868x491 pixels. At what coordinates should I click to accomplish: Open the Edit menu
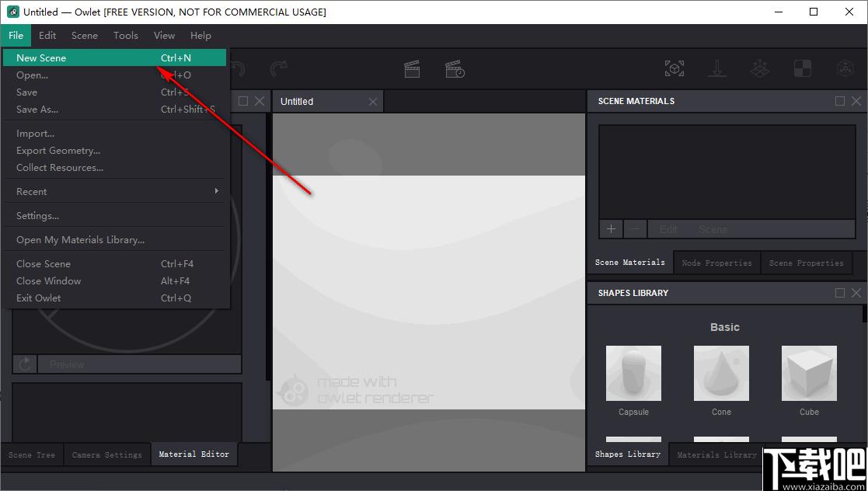pyautogui.click(x=47, y=36)
